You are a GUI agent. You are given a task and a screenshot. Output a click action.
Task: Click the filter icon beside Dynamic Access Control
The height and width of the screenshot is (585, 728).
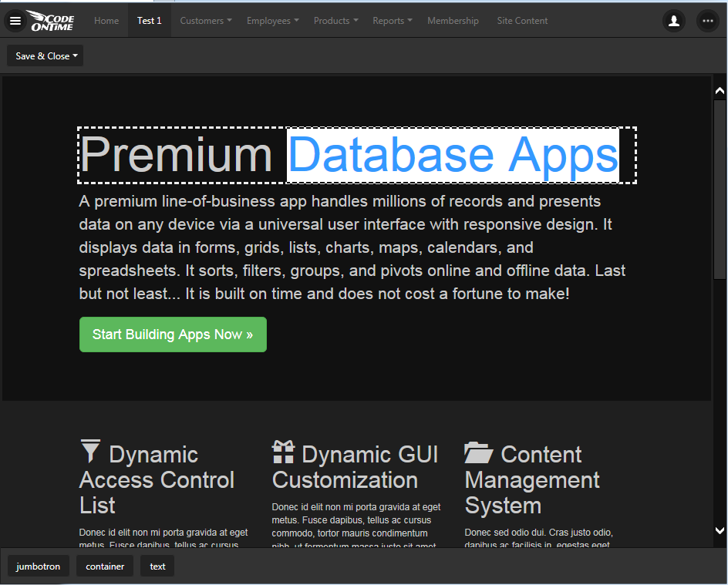[90, 452]
